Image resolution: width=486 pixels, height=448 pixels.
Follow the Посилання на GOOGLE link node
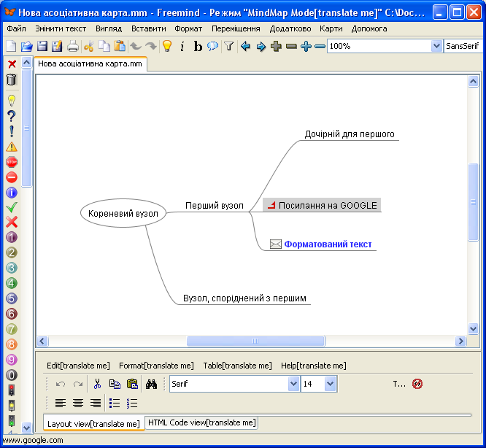322,205
